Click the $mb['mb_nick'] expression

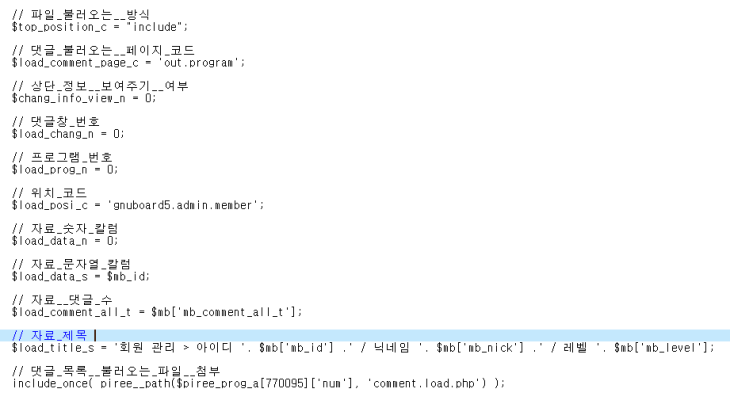coord(480,348)
